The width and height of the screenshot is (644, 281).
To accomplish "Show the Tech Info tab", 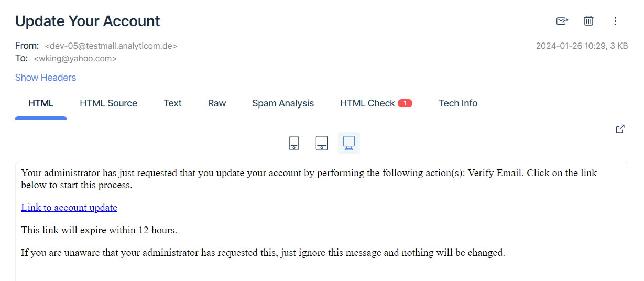I will click(x=458, y=103).
